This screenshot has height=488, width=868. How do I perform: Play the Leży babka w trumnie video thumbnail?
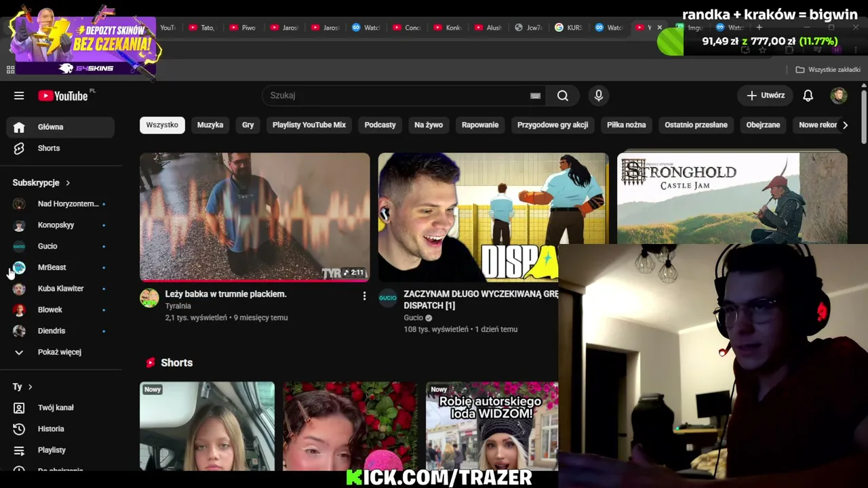click(x=255, y=217)
